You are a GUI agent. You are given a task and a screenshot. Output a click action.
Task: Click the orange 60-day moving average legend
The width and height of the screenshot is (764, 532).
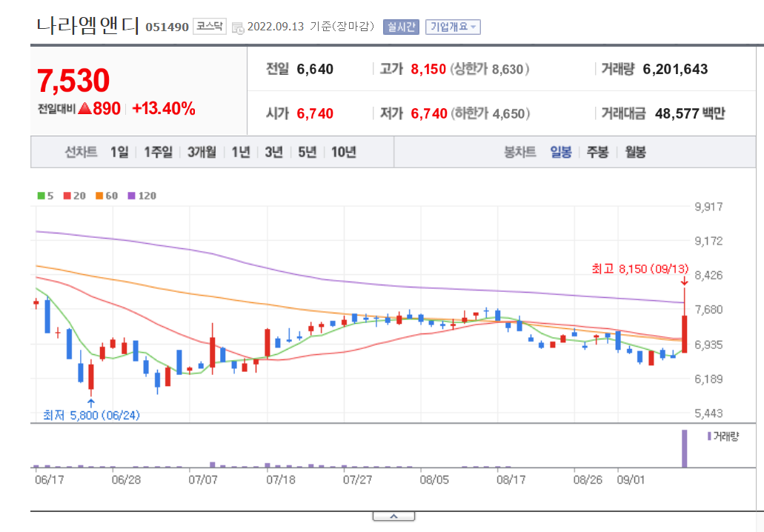coord(107,196)
